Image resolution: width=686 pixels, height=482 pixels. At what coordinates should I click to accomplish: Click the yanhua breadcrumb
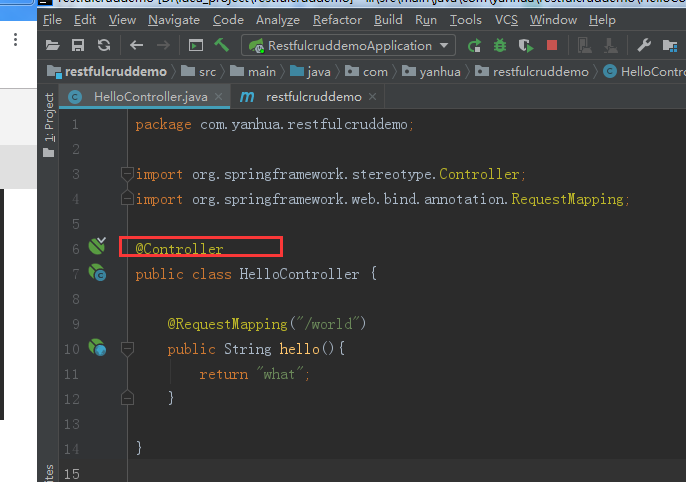coord(431,72)
